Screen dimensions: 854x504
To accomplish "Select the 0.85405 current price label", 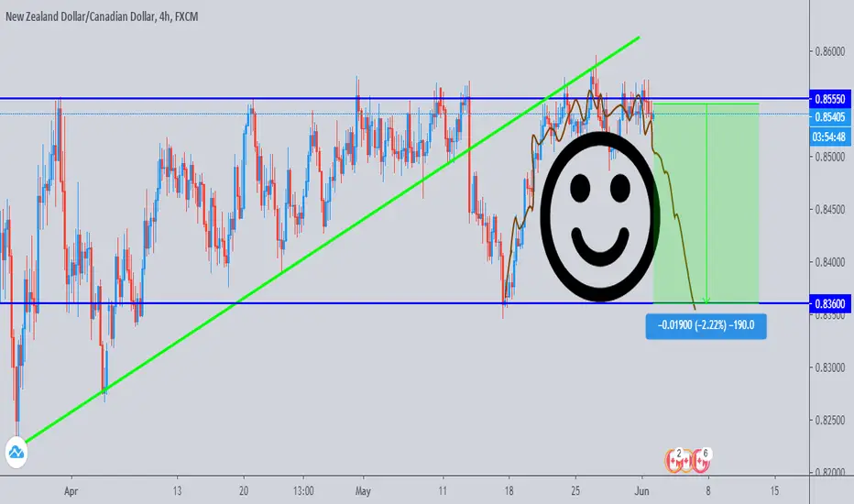I will point(830,116).
